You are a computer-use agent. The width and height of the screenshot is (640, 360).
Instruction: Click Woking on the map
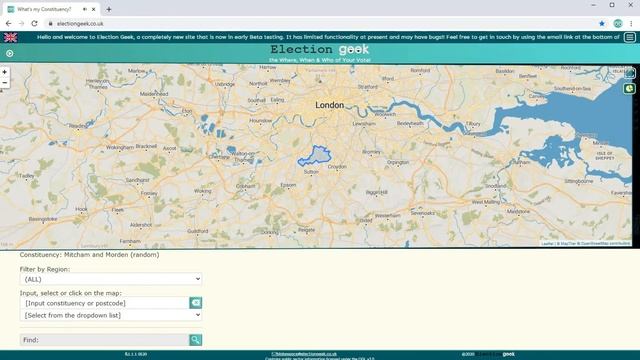202,191
